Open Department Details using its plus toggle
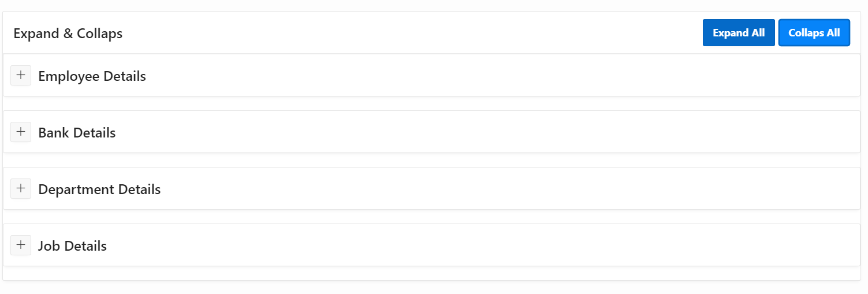The image size is (868, 294). [x=21, y=188]
